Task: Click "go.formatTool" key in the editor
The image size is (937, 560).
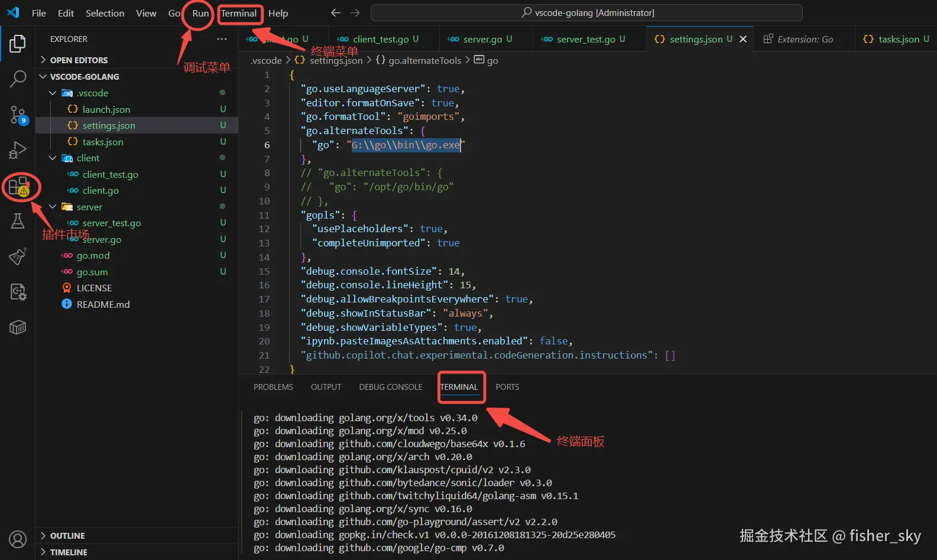Action: coord(343,116)
